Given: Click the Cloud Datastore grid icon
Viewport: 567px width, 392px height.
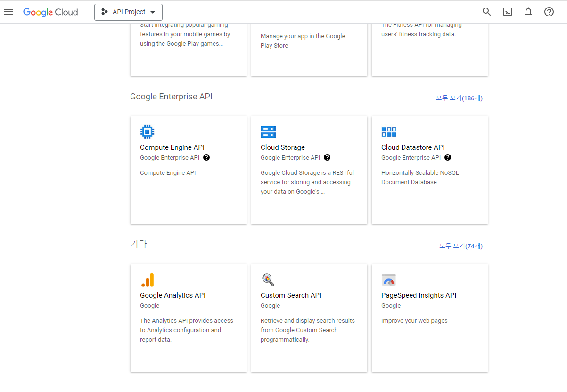Looking at the screenshot, I should coord(389,131).
